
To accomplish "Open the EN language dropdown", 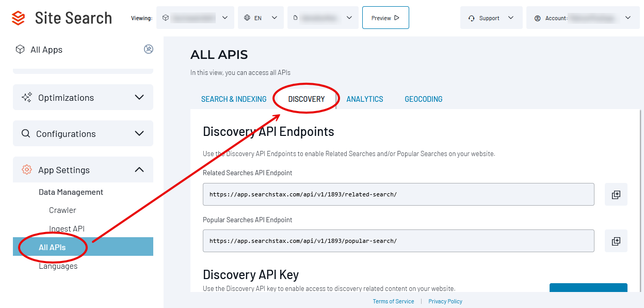I will tap(261, 18).
